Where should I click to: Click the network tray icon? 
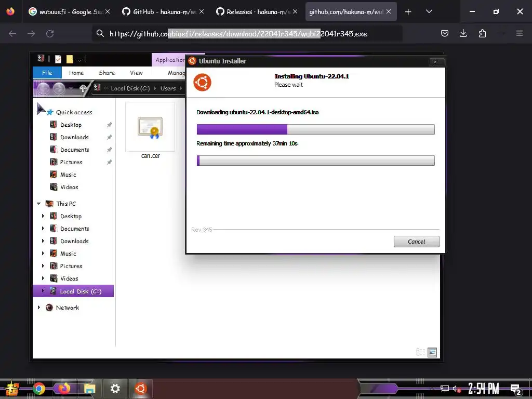click(445, 389)
